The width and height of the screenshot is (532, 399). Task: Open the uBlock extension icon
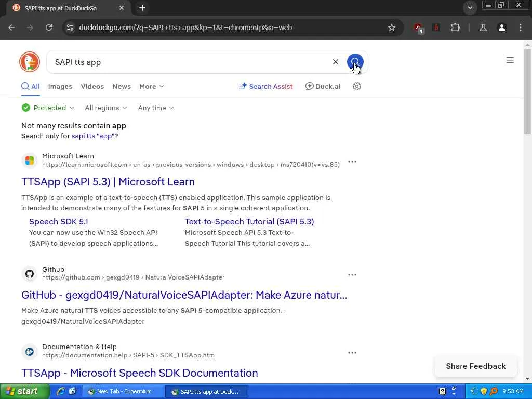[418, 28]
